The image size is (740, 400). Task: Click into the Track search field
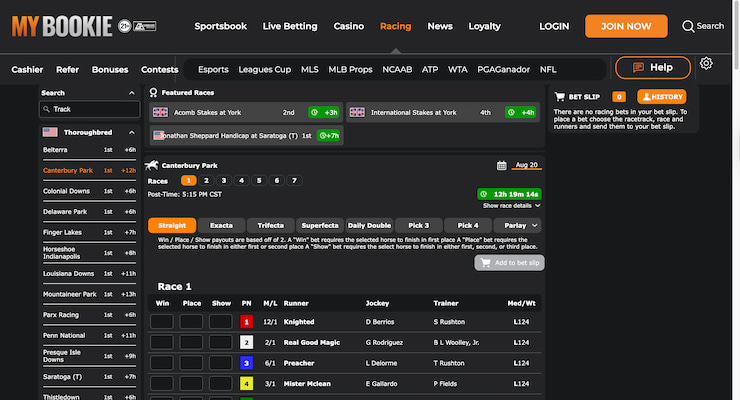pos(90,109)
